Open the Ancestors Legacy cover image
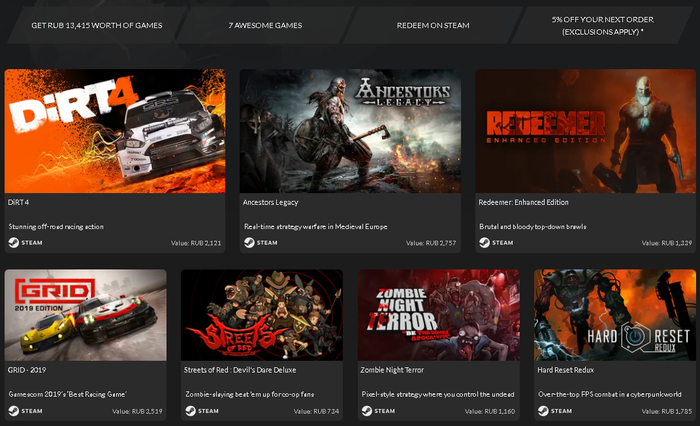 350,131
